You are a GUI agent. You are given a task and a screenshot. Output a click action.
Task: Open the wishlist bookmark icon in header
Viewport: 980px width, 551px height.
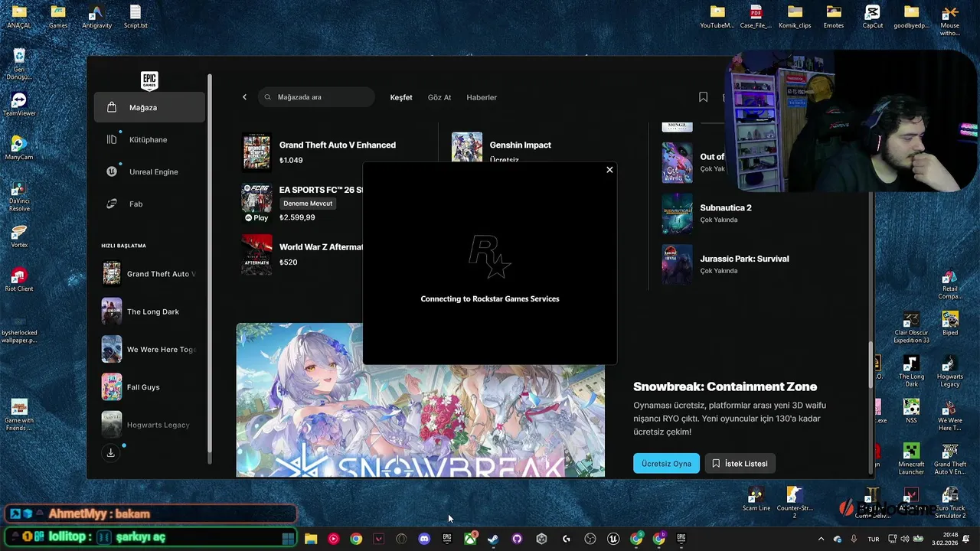(703, 97)
